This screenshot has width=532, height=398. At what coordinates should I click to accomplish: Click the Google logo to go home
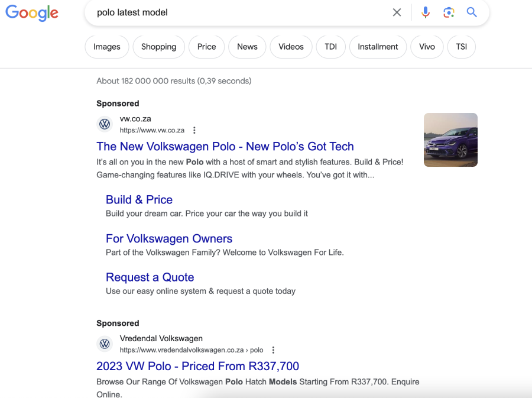(31, 13)
